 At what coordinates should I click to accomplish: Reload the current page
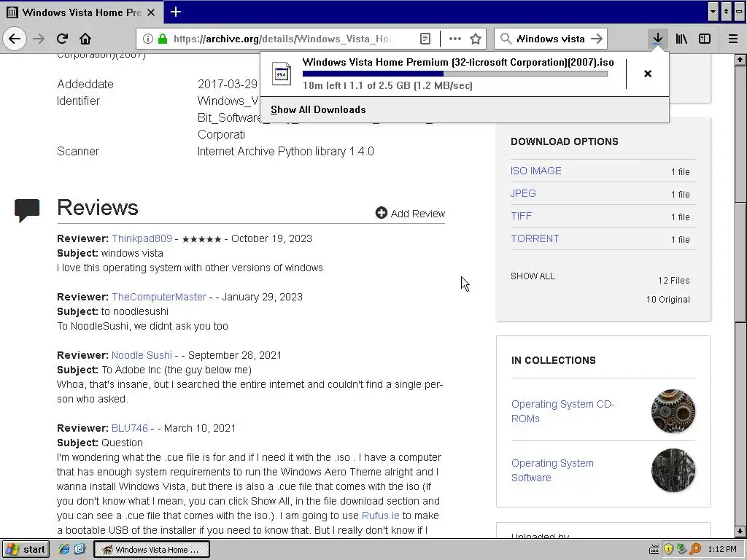(x=62, y=39)
